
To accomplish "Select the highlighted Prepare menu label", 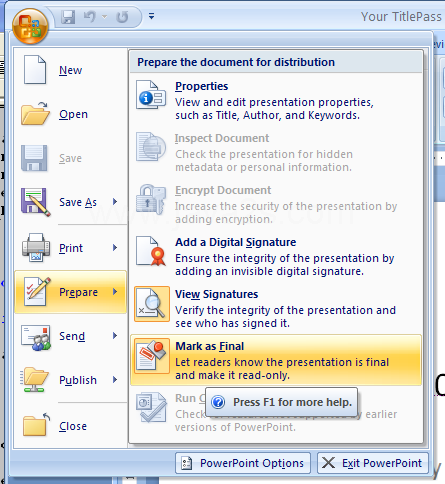I will click(78, 292).
